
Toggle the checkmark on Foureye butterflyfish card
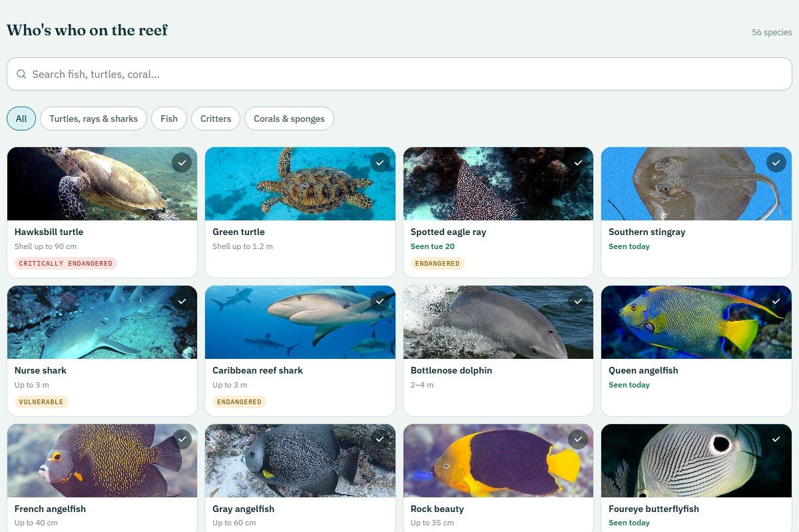coord(776,439)
